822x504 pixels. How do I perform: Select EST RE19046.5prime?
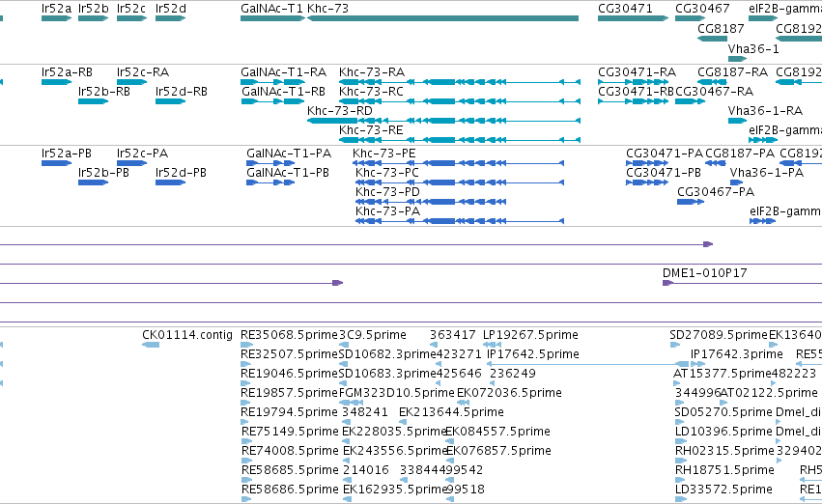[289, 374]
